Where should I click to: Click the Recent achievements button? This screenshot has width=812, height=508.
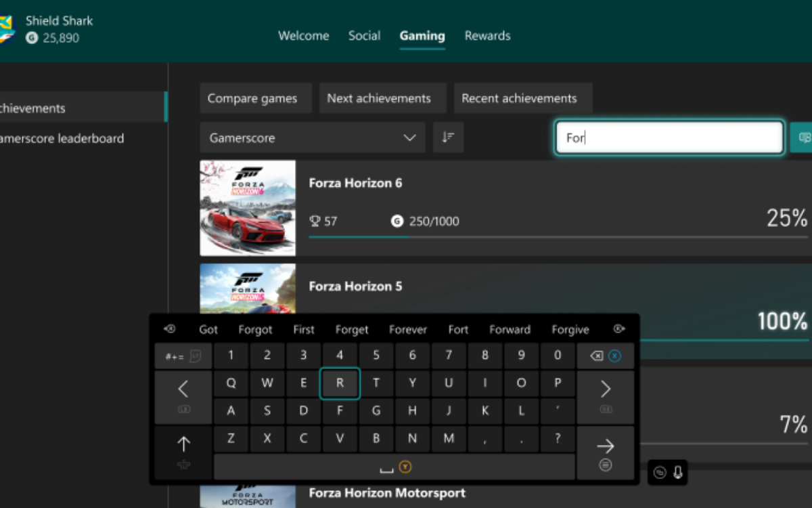(x=523, y=98)
